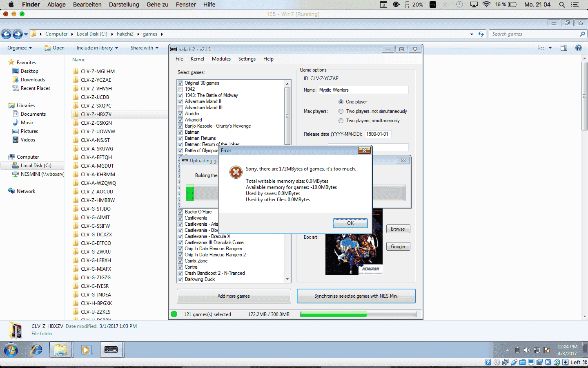Open recent pages dropdown beside forward button

click(x=26, y=34)
